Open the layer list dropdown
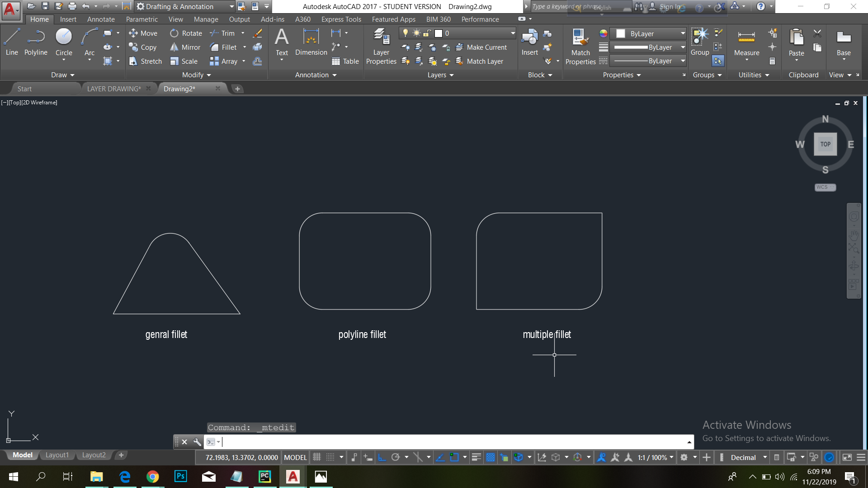Image resolution: width=868 pixels, height=488 pixels. click(458, 33)
